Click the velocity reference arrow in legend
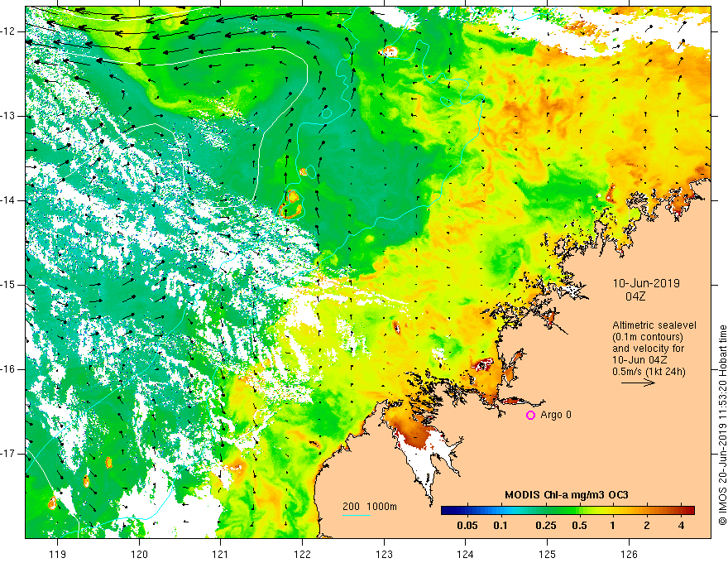The height and width of the screenshot is (563, 728). pos(638,383)
